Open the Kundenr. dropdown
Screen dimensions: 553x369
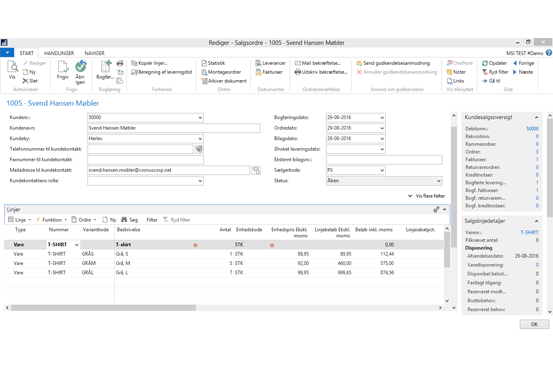[x=200, y=117]
